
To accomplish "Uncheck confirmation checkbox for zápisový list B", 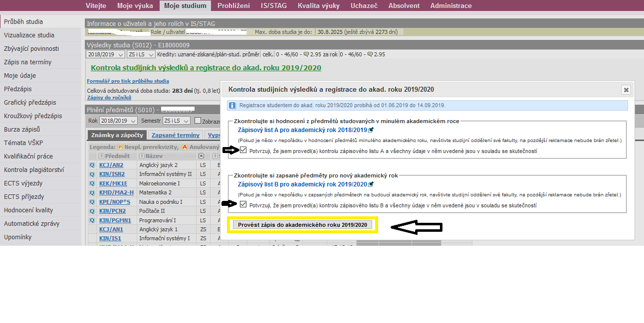I will [243, 204].
